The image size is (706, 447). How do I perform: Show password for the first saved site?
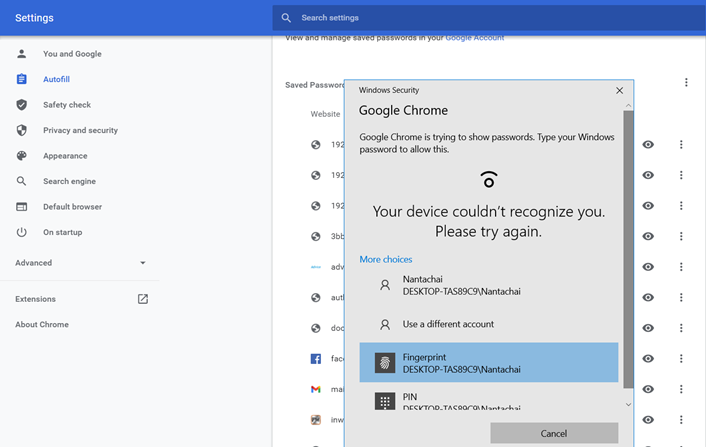[x=648, y=145]
